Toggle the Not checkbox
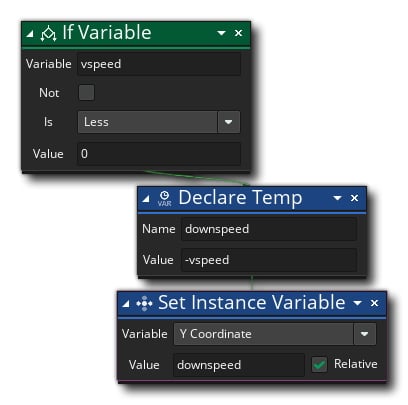408x405 pixels. coord(86,93)
